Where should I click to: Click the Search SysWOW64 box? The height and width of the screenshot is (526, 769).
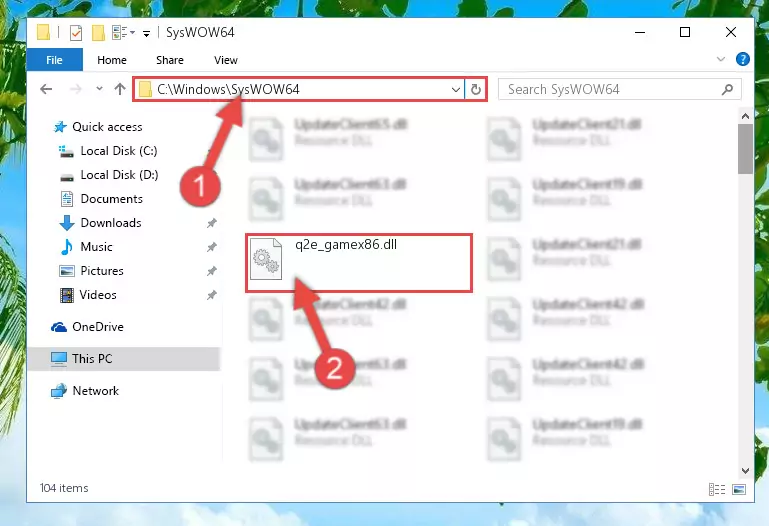(619, 89)
